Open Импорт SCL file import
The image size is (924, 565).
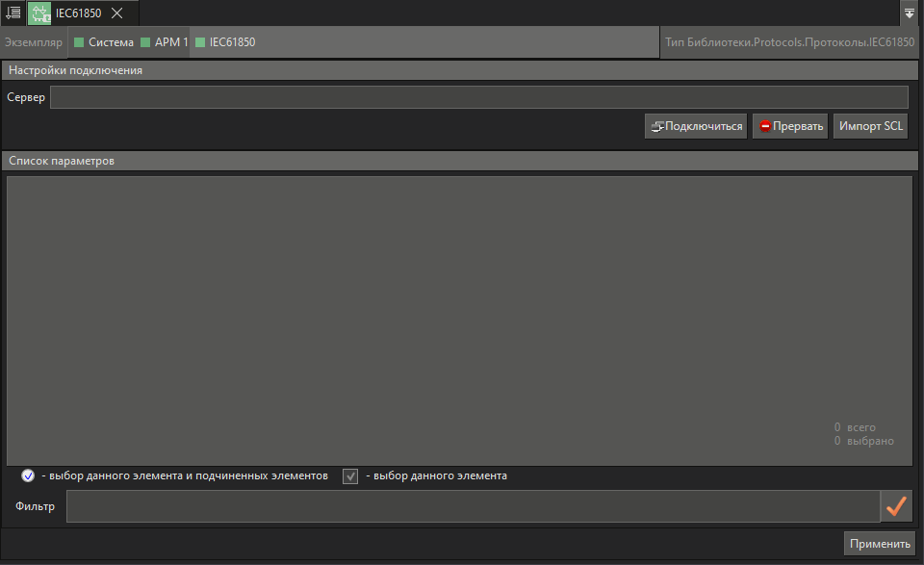click(870, 126)
